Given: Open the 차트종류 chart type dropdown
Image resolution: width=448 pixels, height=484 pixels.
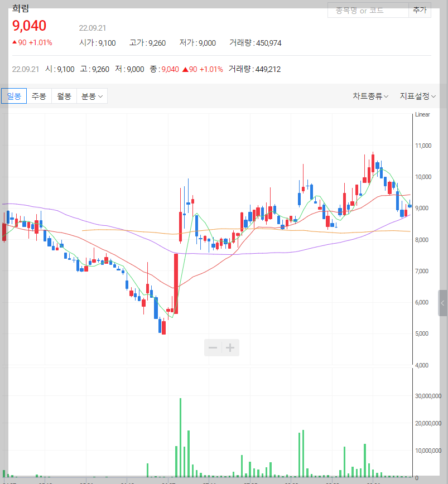Looking at the screenshot, I should point(370,96).
